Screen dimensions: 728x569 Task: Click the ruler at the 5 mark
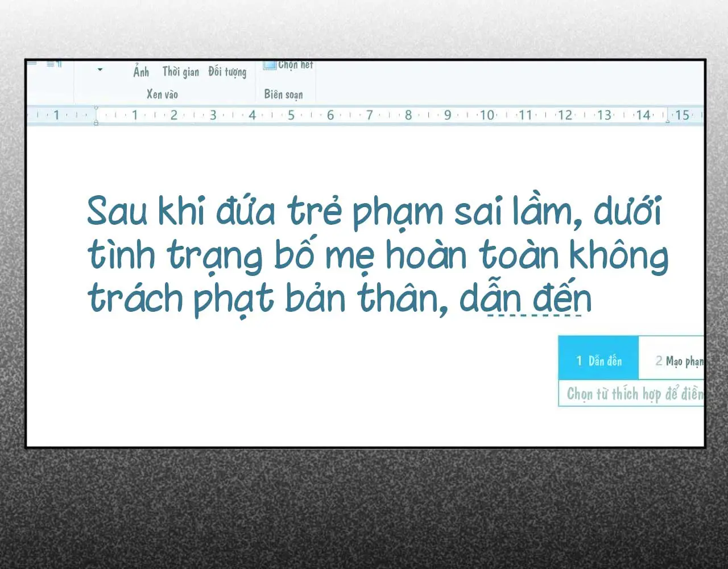tap(291, 116)
